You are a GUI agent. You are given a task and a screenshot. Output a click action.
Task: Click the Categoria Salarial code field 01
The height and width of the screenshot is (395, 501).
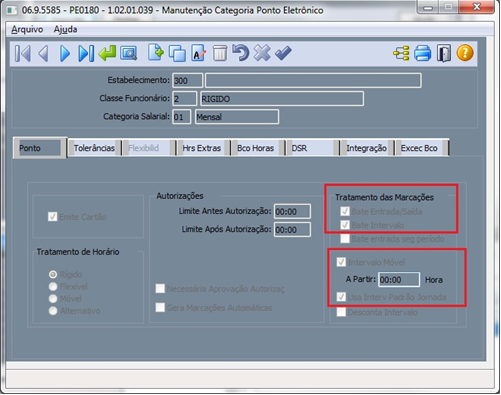click(182, 117)
